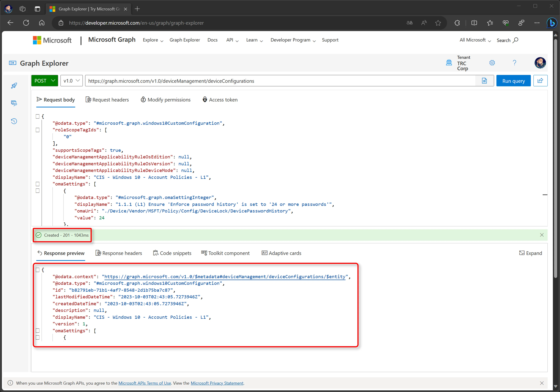This screenshot has height=392, width=560.
Task: Open favorites list icon
Action: click(490, 23)
